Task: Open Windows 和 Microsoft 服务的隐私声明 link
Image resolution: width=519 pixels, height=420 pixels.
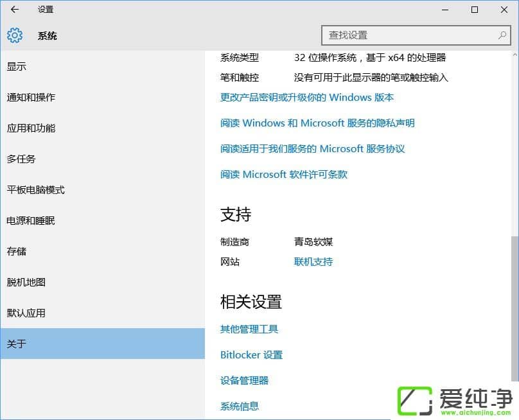Action: coord(317,123)
